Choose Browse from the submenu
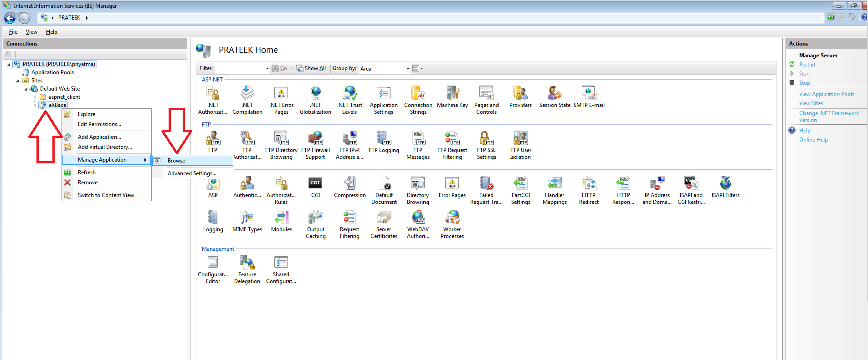868x360 pixels. click(x=193, y=161)
